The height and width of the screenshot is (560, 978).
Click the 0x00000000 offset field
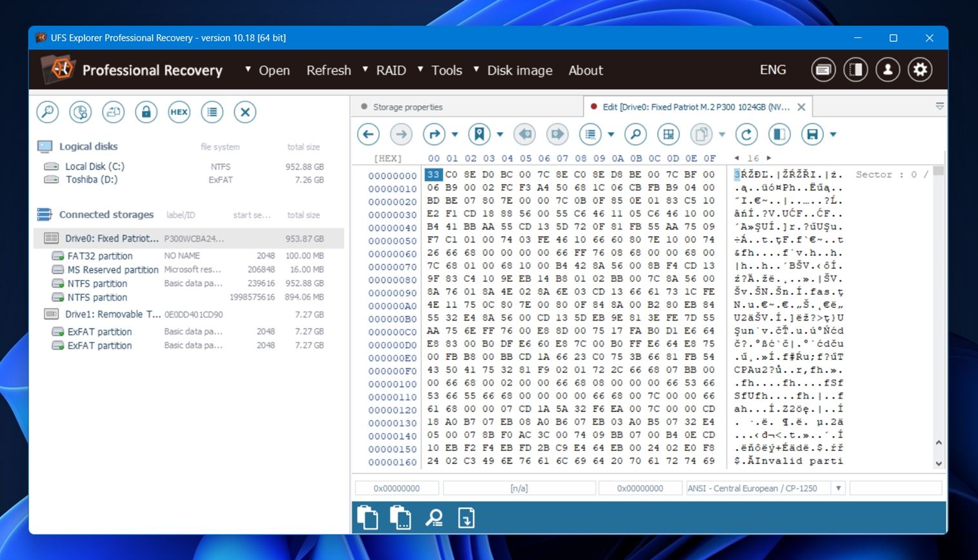click(x=397, y=488)
